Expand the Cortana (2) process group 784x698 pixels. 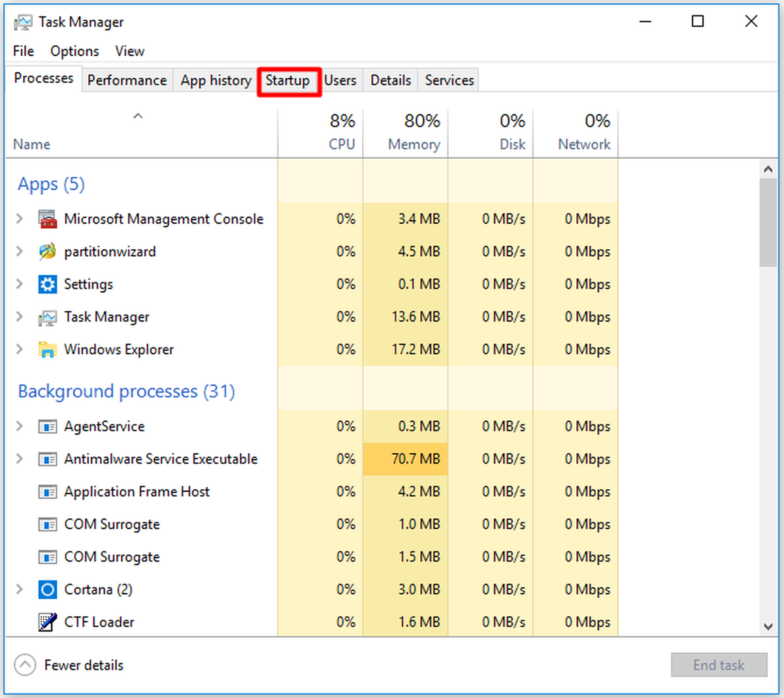(x=20, y=590)
